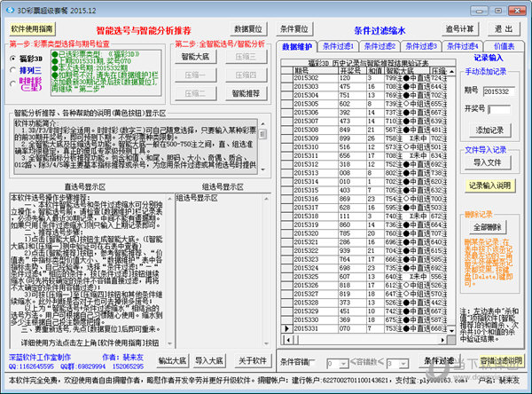Image resolution: width=532 pixels, height=394 pixels.
Task: Focus the 开奖号 input field
Action: 498,109
